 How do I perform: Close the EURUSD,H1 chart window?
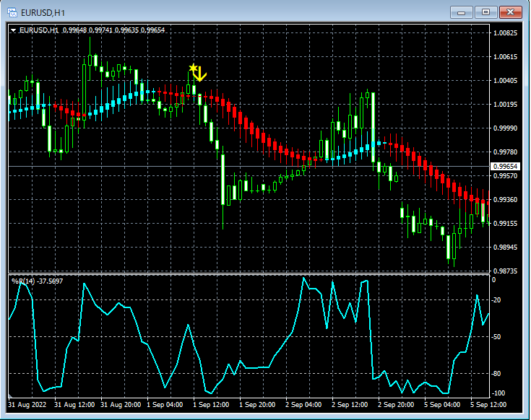510,12
